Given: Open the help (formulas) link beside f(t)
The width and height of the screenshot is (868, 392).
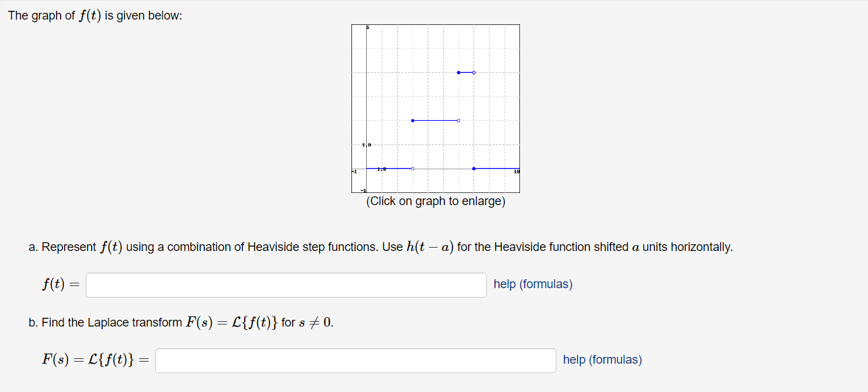Looking at the screenshot, I should (533, 284).
